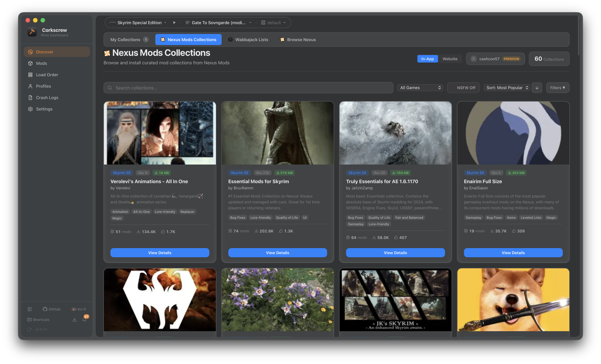Open the Crash Logs sidebar item
The image size is (601, 364).
tap(47, 97)
